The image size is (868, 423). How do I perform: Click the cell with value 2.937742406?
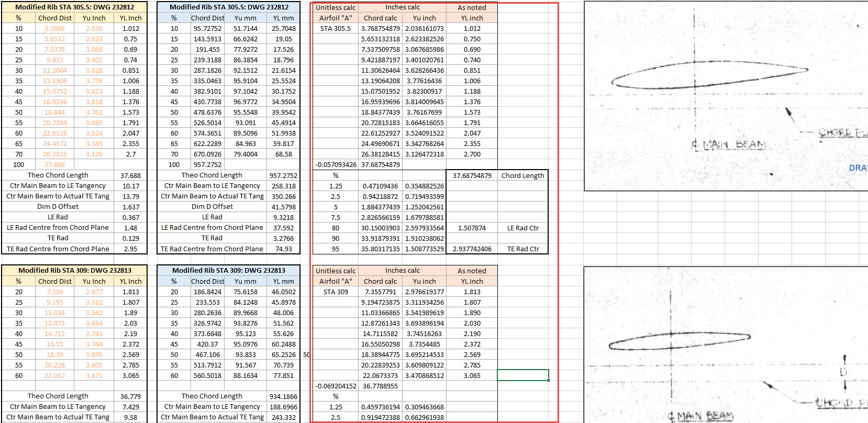tap(472, 249)
